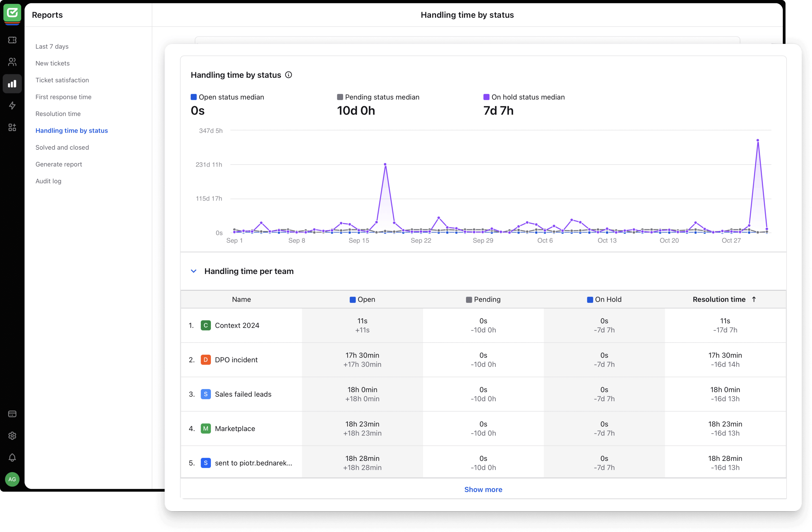Open the customers people icon
The height and width of the screenshot is (532, 812).
click(x=12, y=62)
